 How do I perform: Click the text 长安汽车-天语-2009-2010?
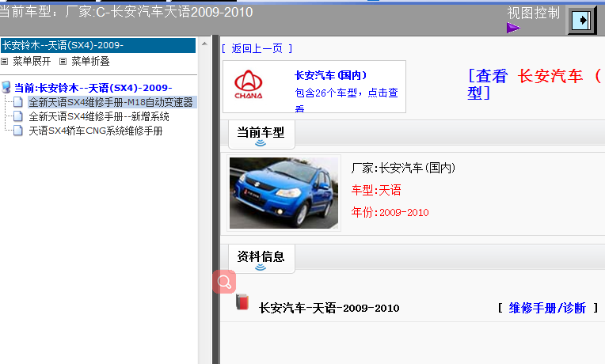point(329,308)
